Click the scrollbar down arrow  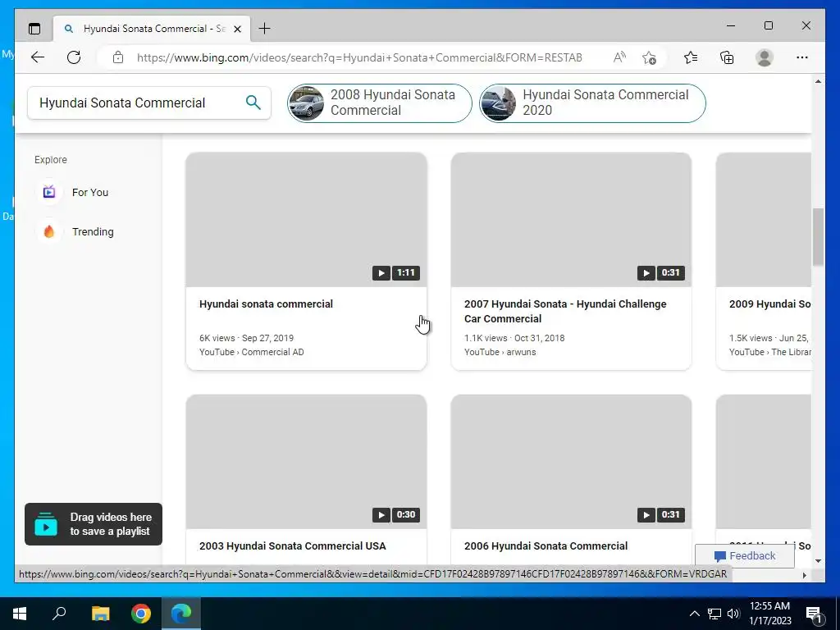tap(818, 561)
